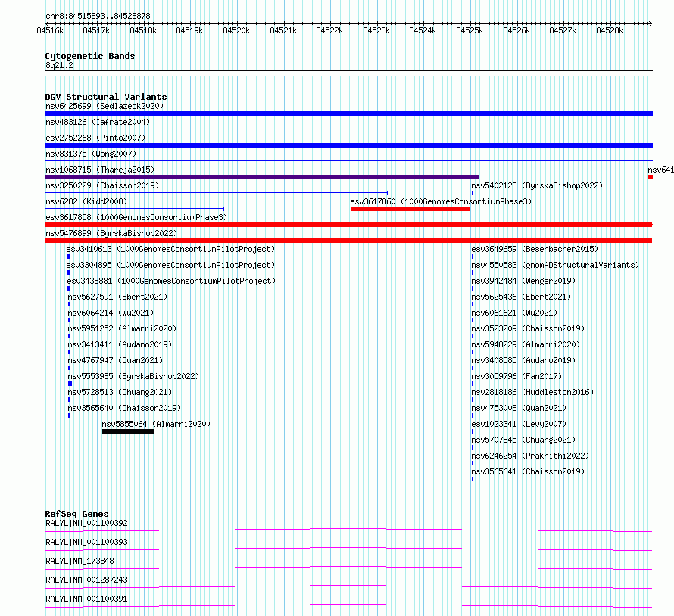The width and height of the screenshot is (674, 616).
Task: Open esv3649659 (Besenbacher2015) label
Action: 535,249
